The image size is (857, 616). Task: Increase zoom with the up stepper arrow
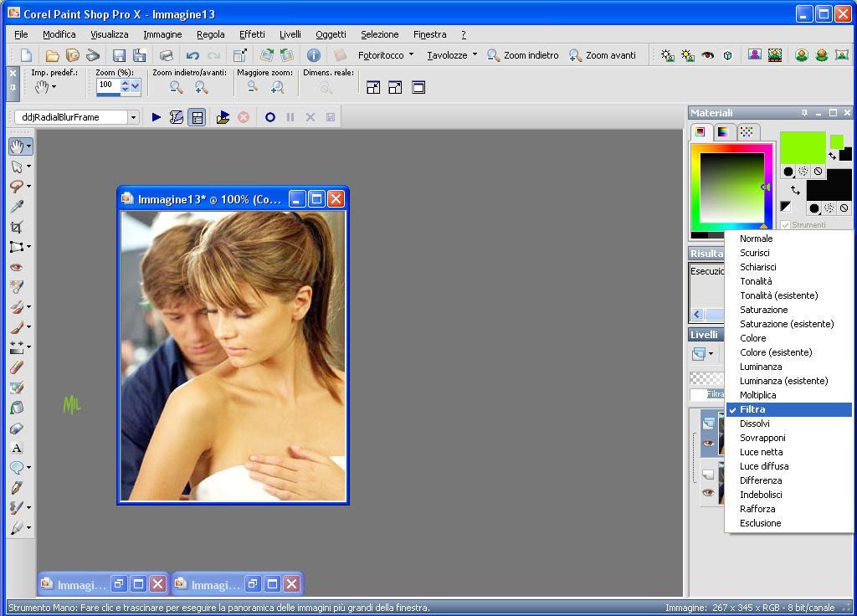[126, 83]
